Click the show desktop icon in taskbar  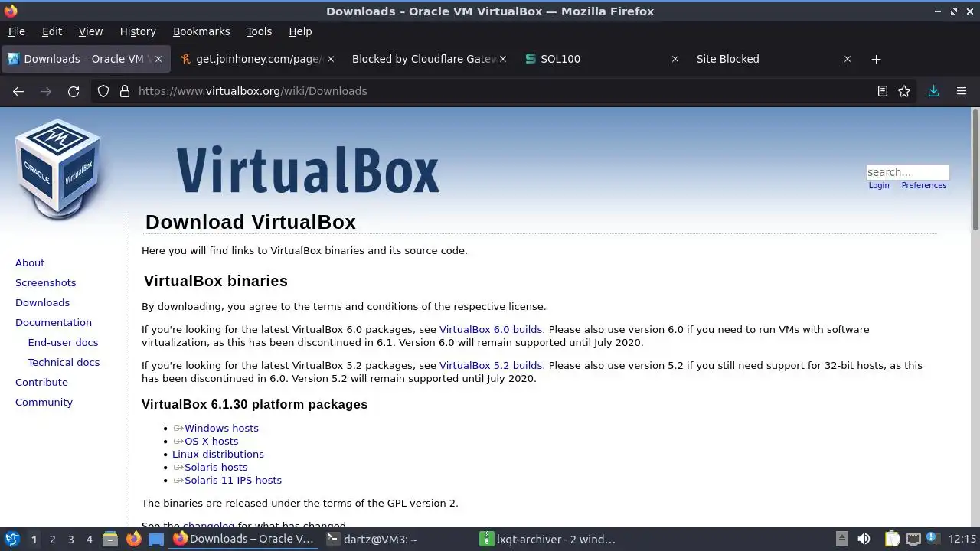(x=156, y=539)
